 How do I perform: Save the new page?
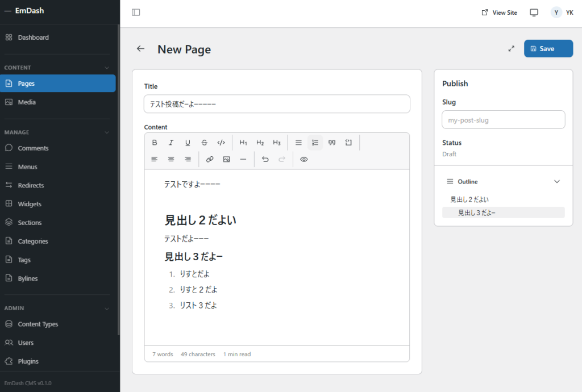point(548,49)
